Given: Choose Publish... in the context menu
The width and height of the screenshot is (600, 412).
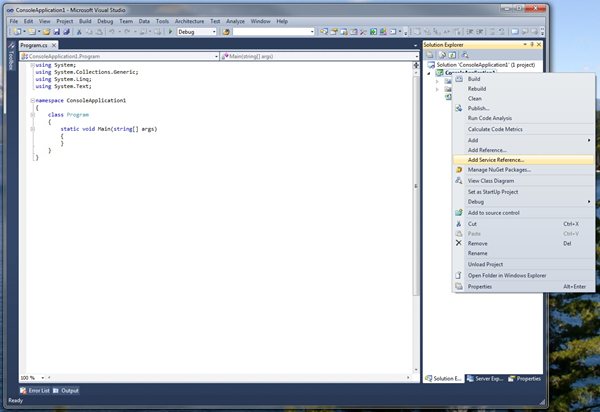Looking at the screenshot, I should click(x=523, y=108).
